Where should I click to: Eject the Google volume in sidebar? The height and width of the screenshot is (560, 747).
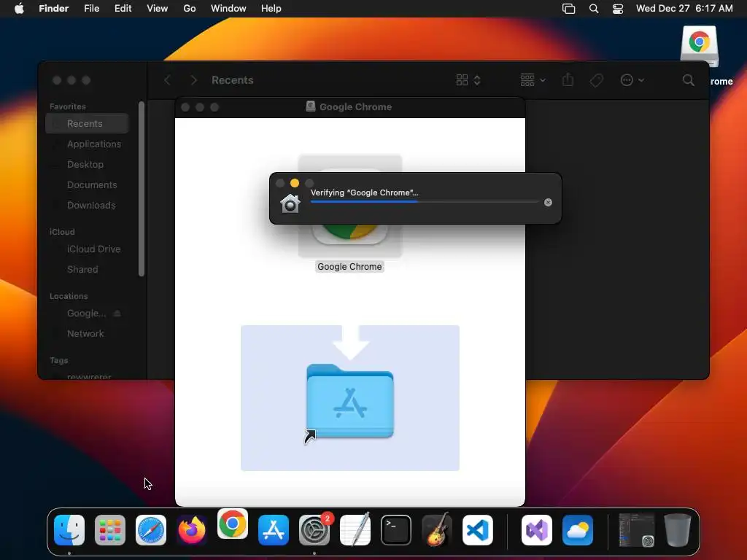point(117,314)
